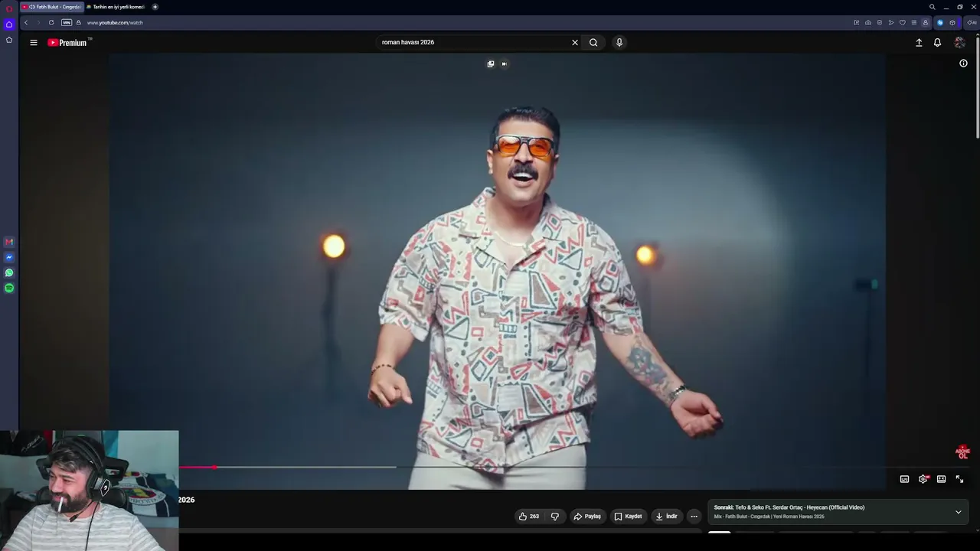Go to YouTube Premium home logo
The width and height of the screenshot is (980, 551).
(x=68, y=43)
